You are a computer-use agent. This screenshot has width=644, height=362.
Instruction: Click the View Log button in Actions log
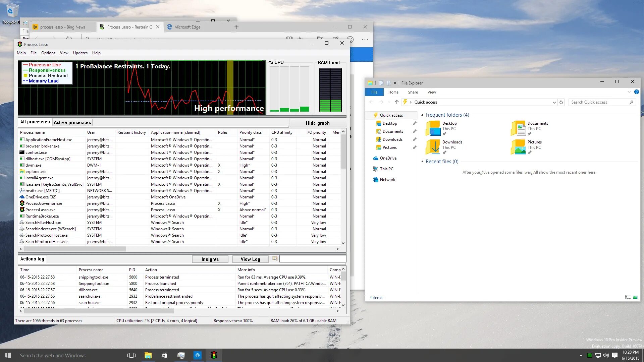250,259
